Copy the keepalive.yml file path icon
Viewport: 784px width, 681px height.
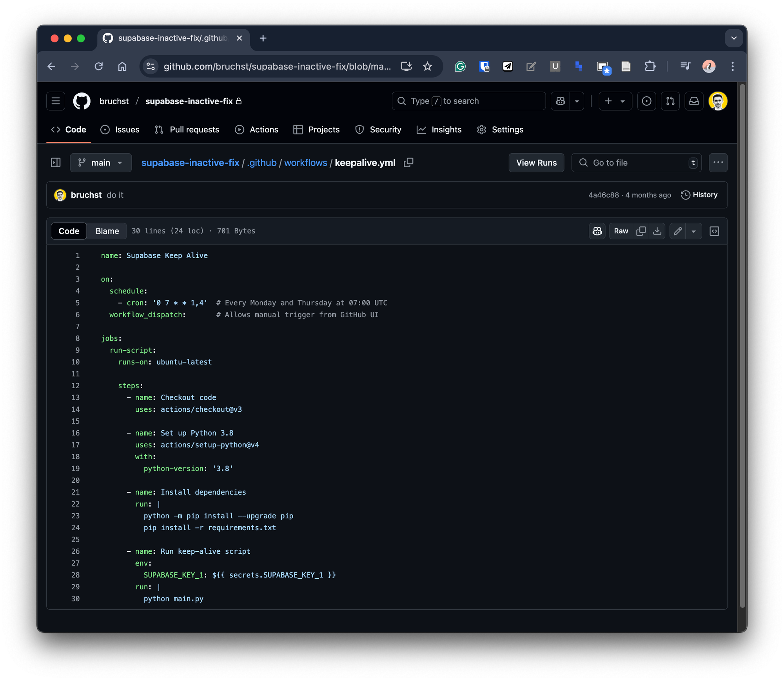click(408, 163)
